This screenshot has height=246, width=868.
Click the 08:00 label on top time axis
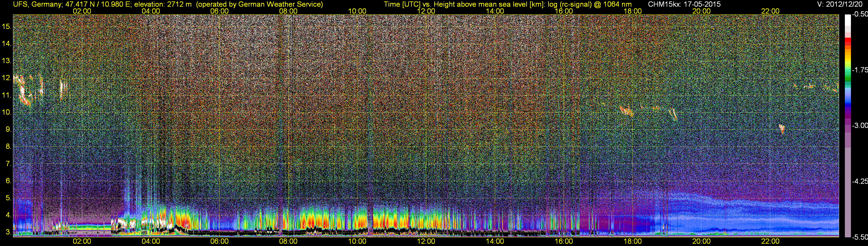point(288,11)
